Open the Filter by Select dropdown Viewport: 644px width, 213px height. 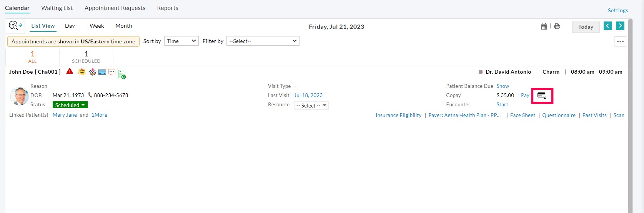[263, 41]
